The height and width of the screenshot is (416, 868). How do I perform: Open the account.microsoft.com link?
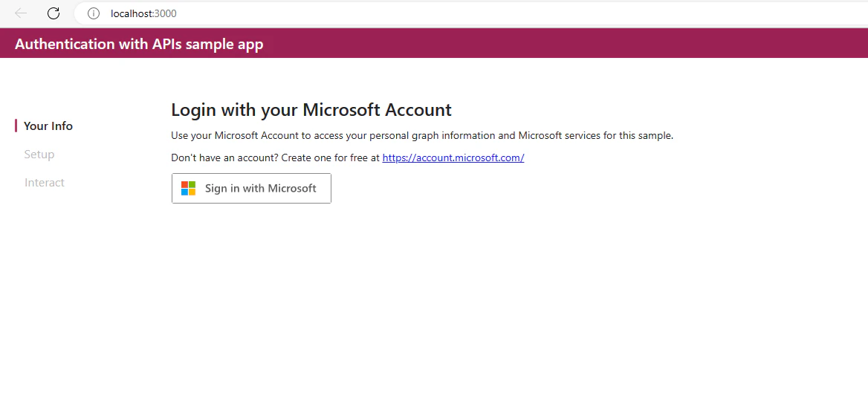[453, 157]
